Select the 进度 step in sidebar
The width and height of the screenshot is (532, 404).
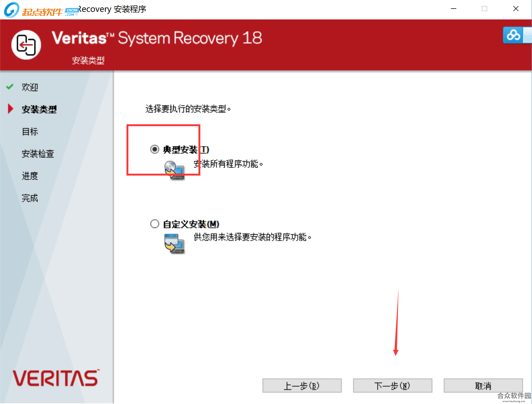[x=30, y=176]
